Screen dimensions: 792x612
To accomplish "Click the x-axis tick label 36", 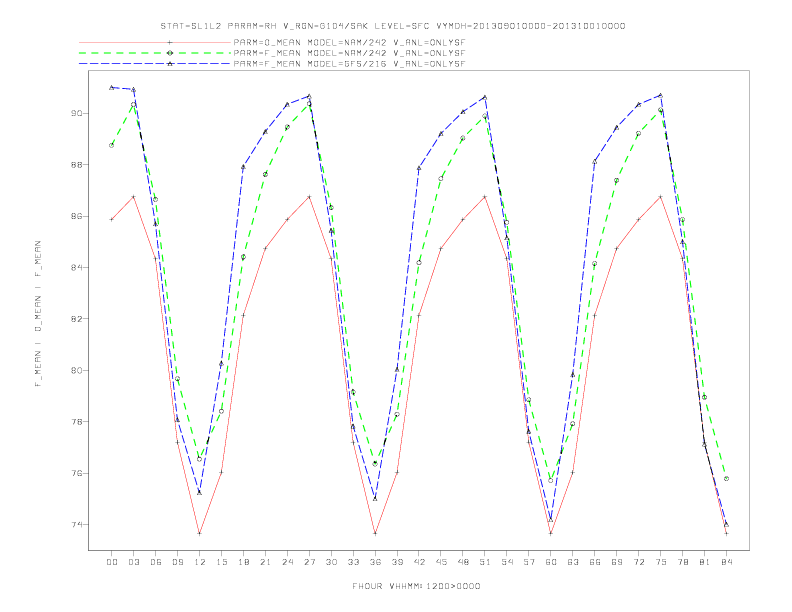I will pyautogui.click(x=375, y=562).
